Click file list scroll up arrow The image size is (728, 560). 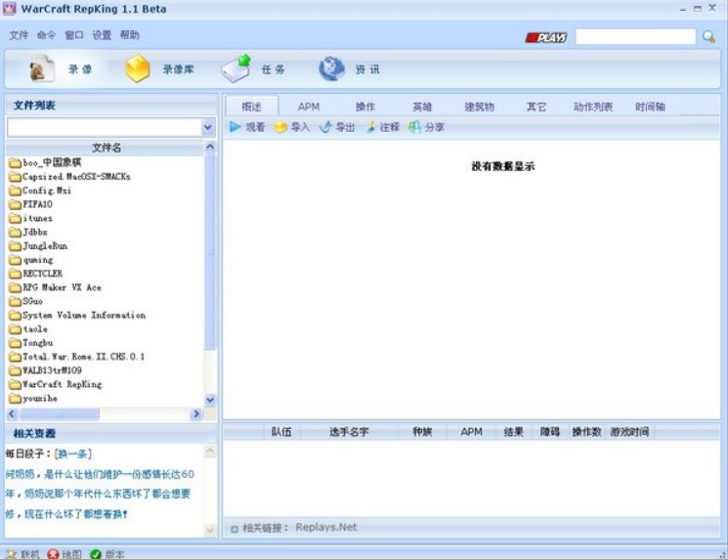pos(210,148)
